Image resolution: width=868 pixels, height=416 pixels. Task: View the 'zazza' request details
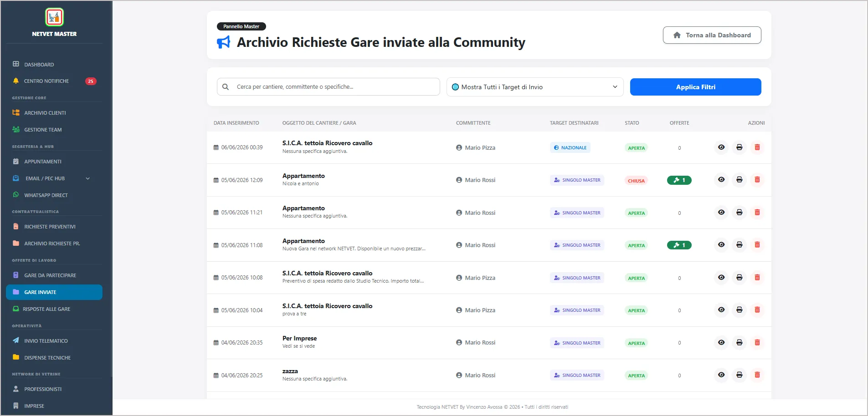tap(721, 375)
